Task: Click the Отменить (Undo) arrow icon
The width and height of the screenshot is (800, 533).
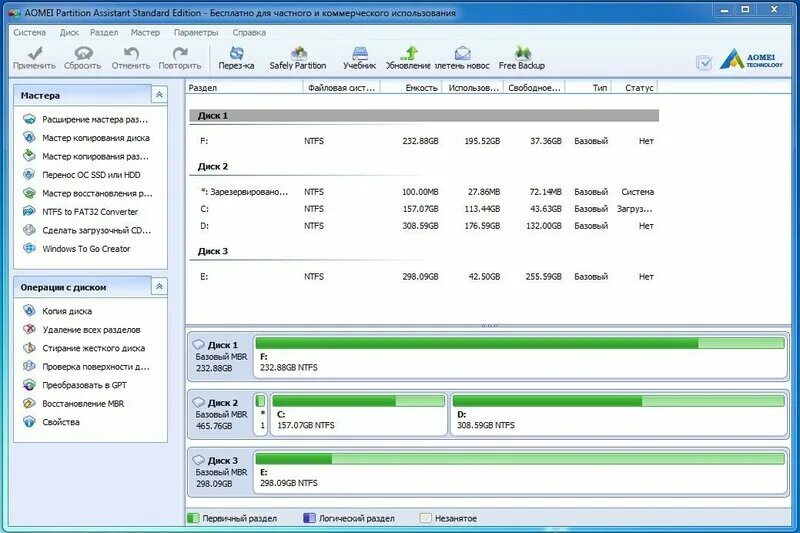Action: point(131,53)
